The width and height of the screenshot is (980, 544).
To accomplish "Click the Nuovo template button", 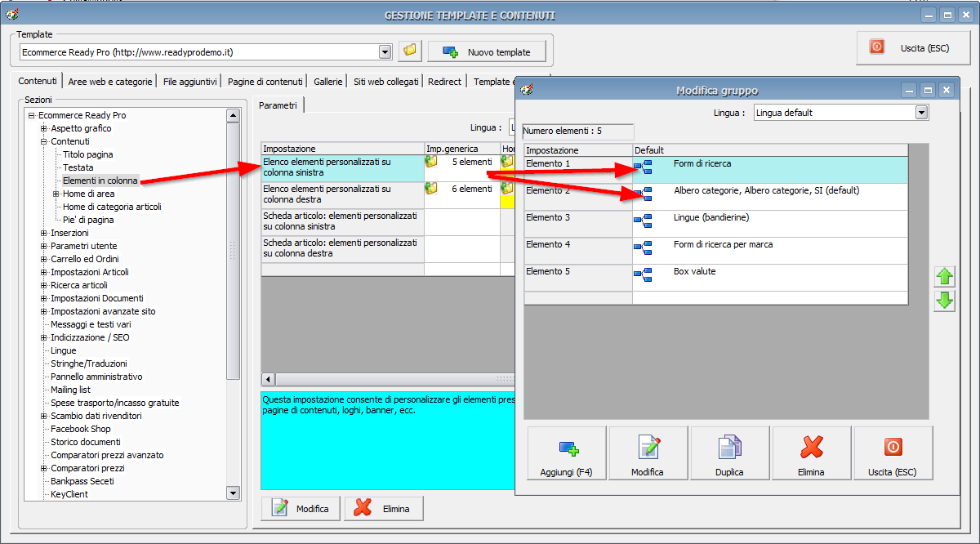I will (486, 51).
